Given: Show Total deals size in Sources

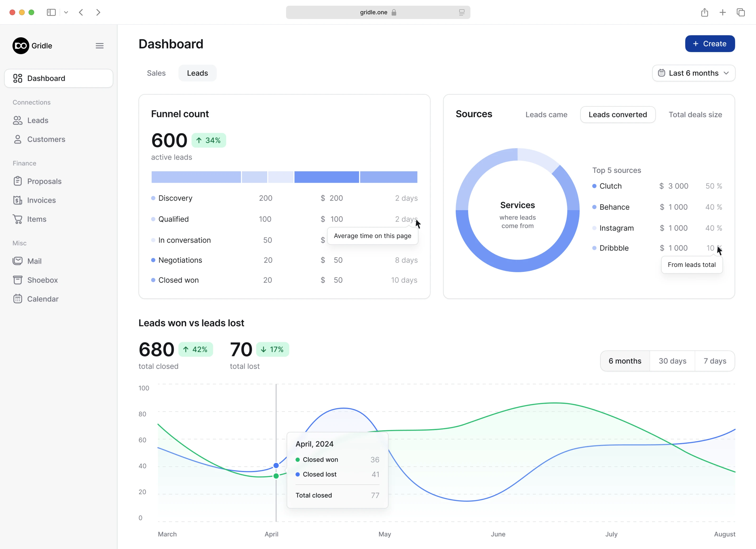Looking at the screenshot, I should 695,114.
